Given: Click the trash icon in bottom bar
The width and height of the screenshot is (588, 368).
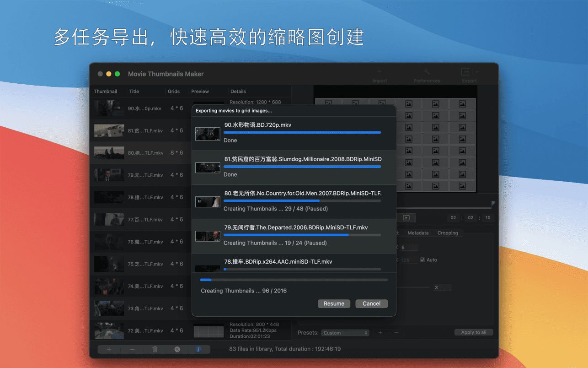Looking at the screenshot, I should coord(155,349).
